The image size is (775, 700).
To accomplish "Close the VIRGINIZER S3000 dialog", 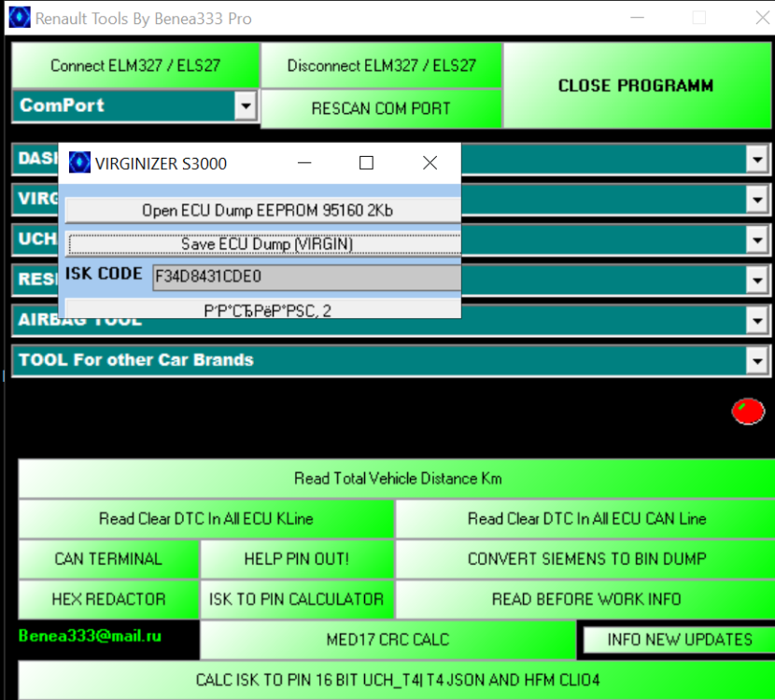I will pyautogui.click(x=430, y=162).
